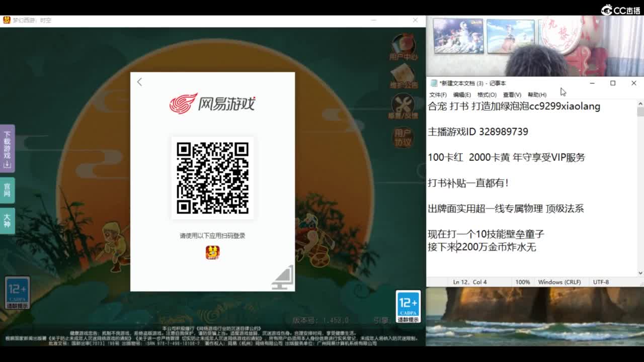The image size is (644, 362).
Task: Click the '请使用以下应用扫码登录' hint text
Action: (x=212, y=235)
